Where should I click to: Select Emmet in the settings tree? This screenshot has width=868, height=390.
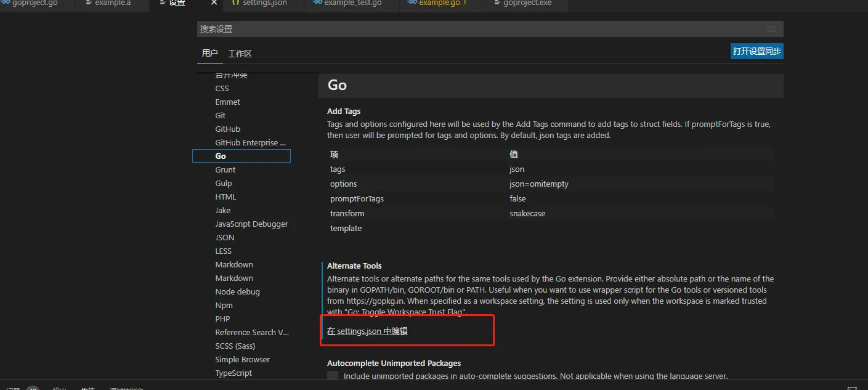tap(228, 102)
